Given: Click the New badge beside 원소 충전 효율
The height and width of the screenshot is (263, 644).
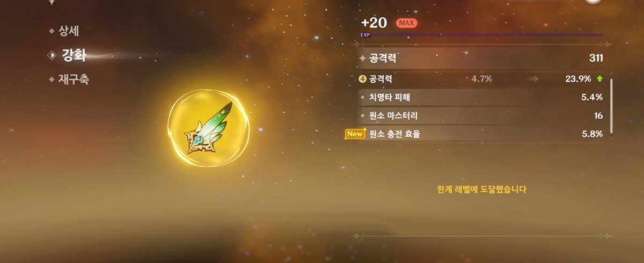Looking at the screenshot, I should [x=355, y=134].
